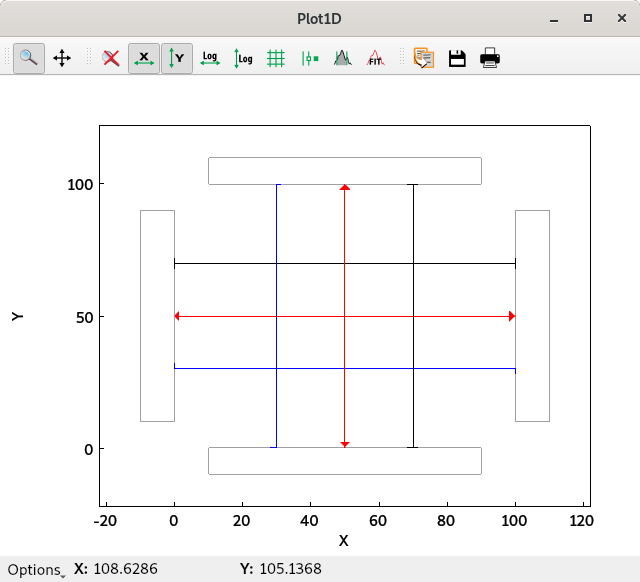Image resolution: width=640 pixels, height=582 pixels.
Task: Activate the pan mode tool
Action: tap(62, 58)
